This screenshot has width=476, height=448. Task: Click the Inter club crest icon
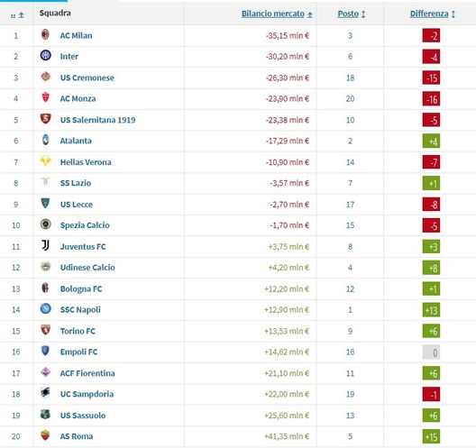pos(46,55)
